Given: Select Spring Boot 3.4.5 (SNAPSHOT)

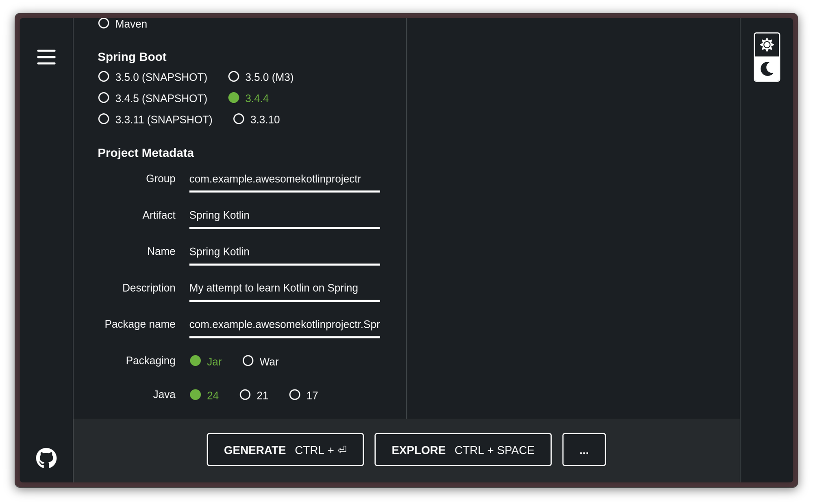Looking at the screenshot, I should point(153,98).
